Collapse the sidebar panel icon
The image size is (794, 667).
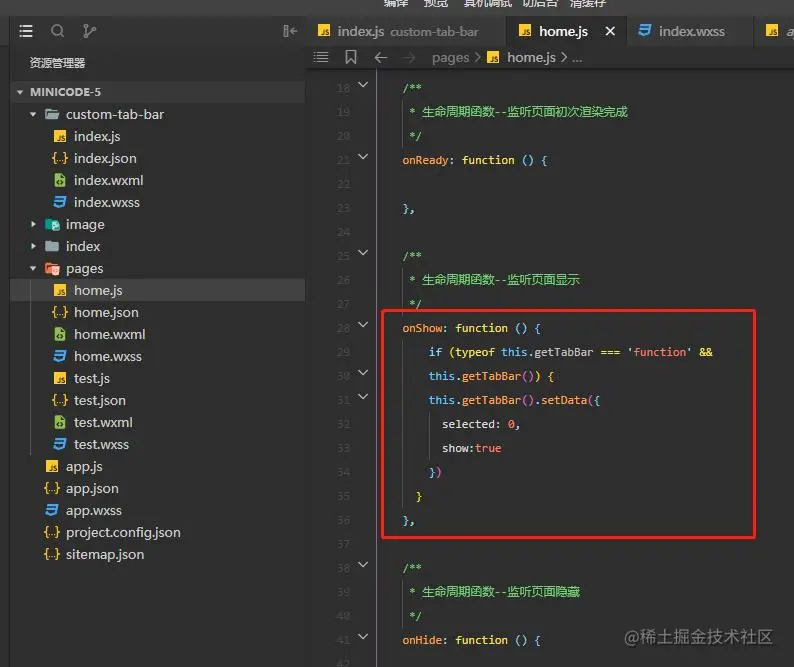290,31
